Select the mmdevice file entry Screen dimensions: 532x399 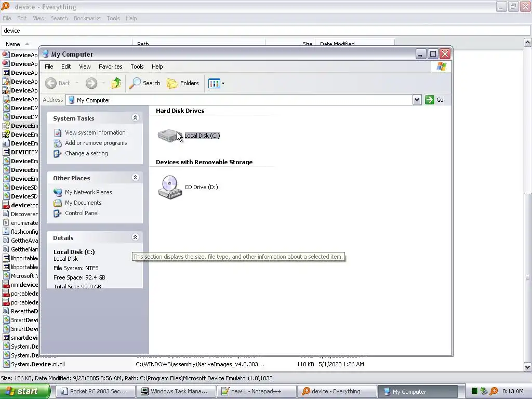pos(24,285)
